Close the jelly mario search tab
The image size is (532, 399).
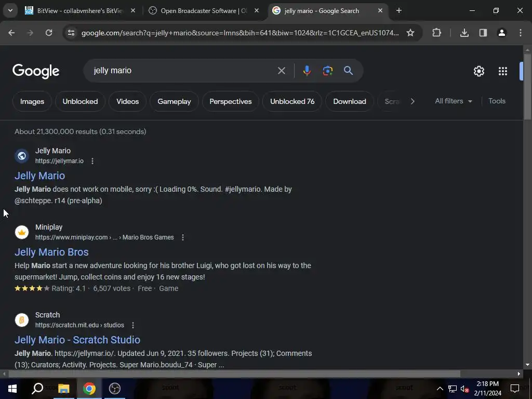380,11
